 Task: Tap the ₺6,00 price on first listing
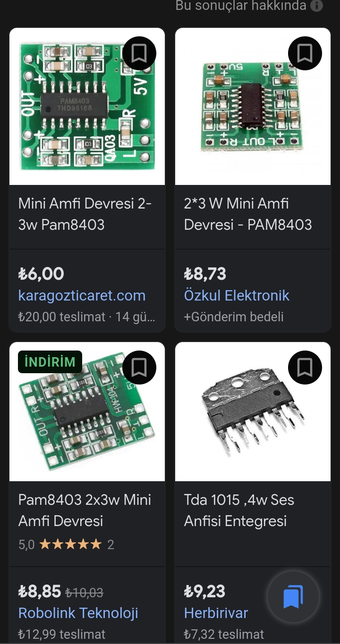pyautogui.click(x=41, y=274)
